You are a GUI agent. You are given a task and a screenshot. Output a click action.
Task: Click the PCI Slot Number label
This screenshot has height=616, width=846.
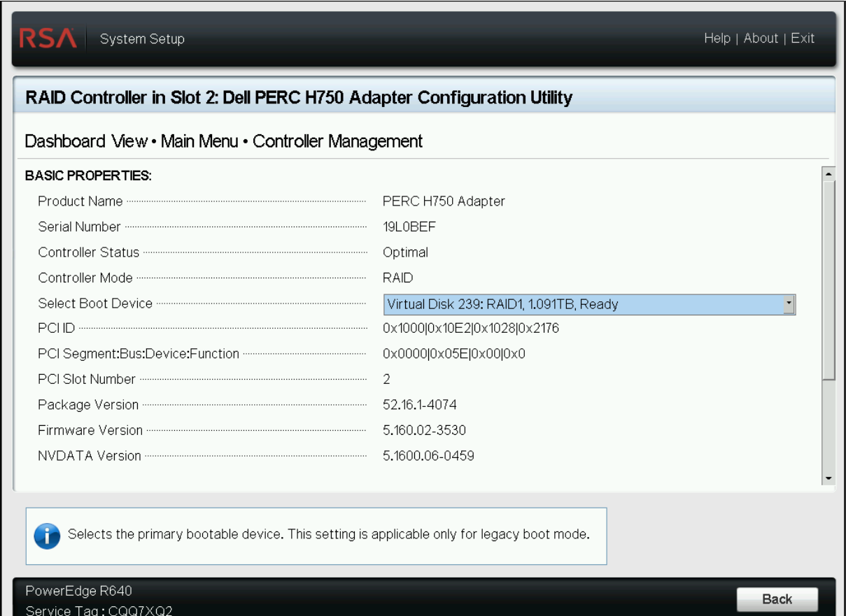pyautogui.click(x=87, y=379)
